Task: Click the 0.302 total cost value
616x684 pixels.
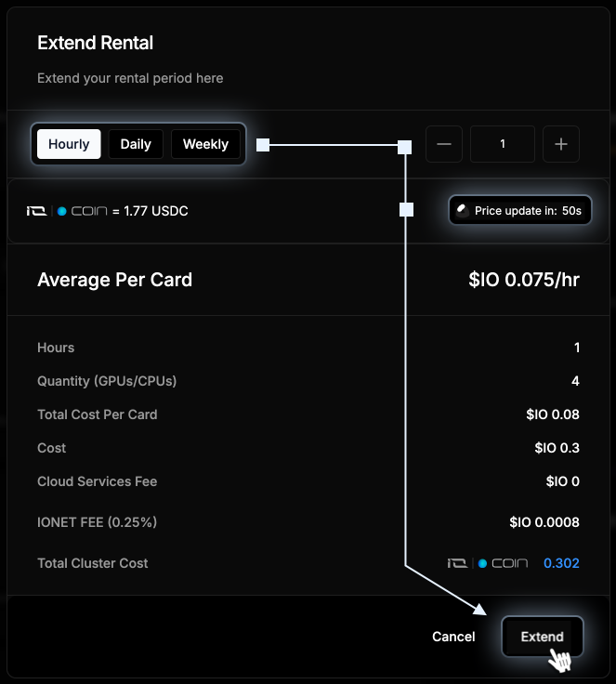Action: [561, 563]
